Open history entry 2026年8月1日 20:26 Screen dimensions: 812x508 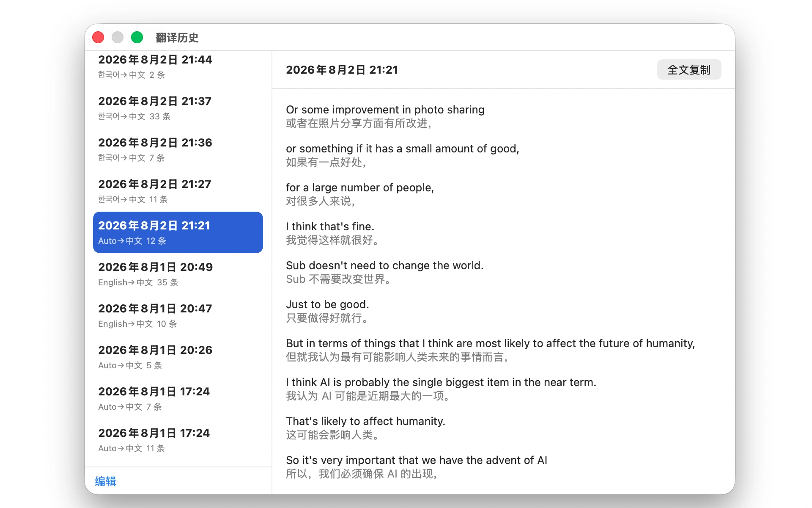[178, 357]
